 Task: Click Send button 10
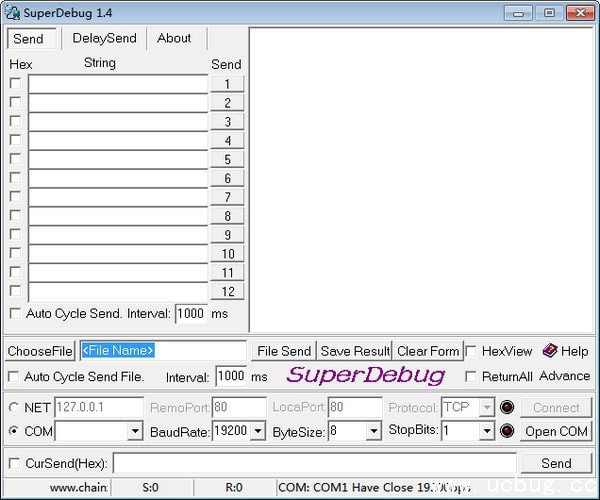pos(227,254)
